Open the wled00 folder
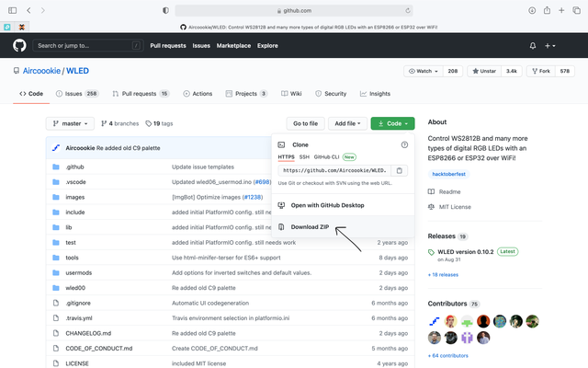588x368 pixels. [75, 288]
